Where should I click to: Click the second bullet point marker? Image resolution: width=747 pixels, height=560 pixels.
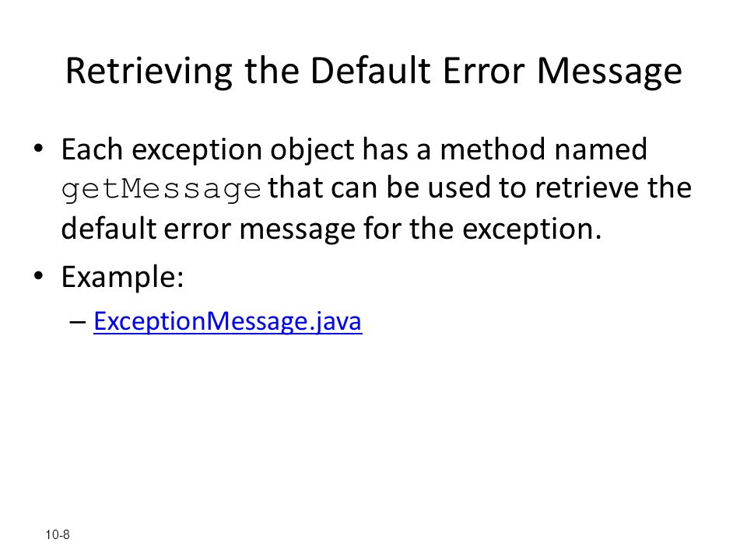39,275
